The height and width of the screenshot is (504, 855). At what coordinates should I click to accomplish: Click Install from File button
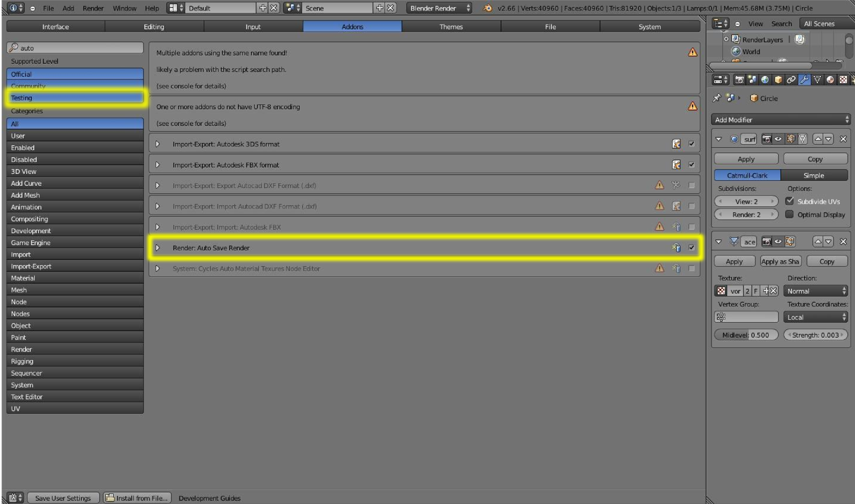click(137, 498)
